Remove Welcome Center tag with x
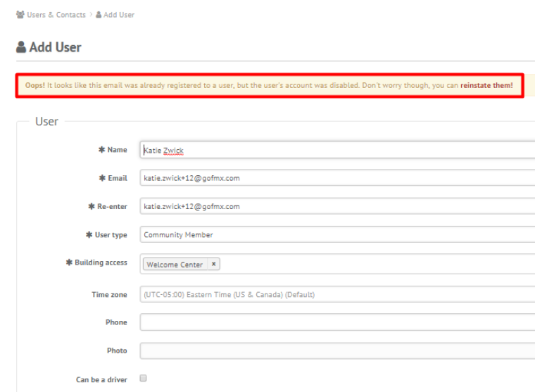The width and height of the screenshot is (535, 392). tap(213, 264)
